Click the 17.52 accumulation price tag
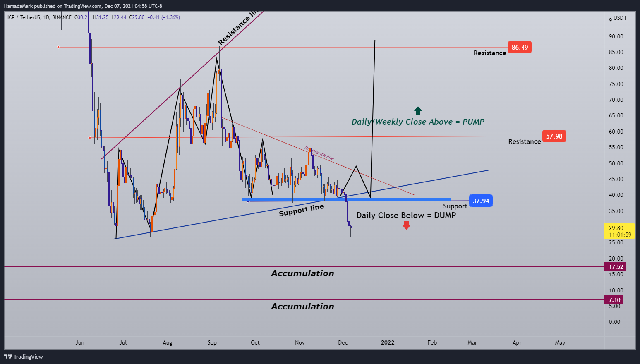 pos(615,267)
